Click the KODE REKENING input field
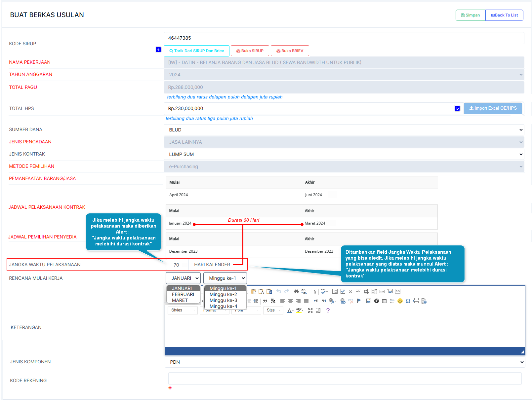 click(x=345, y=379)
